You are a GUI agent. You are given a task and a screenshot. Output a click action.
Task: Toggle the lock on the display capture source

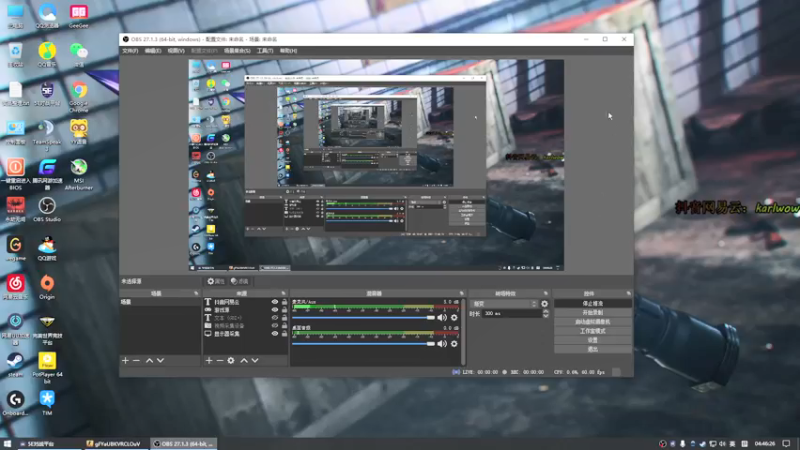[x=284, y=334]
